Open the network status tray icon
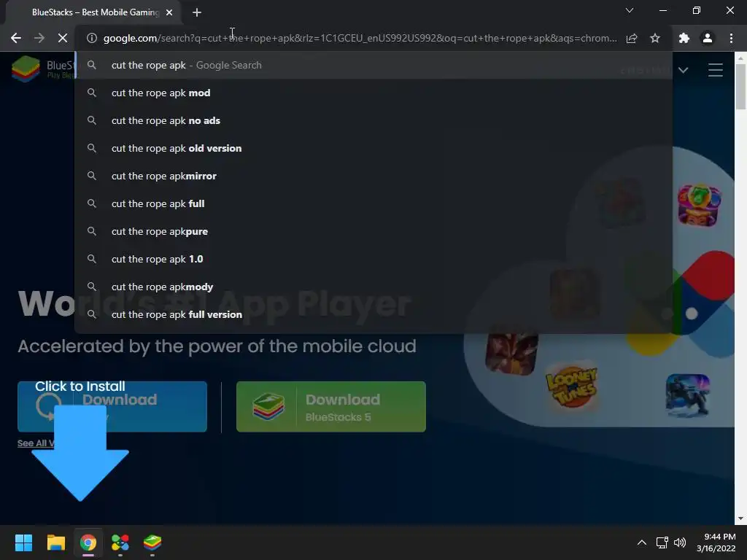747x560 pixels. pos(662,542)
